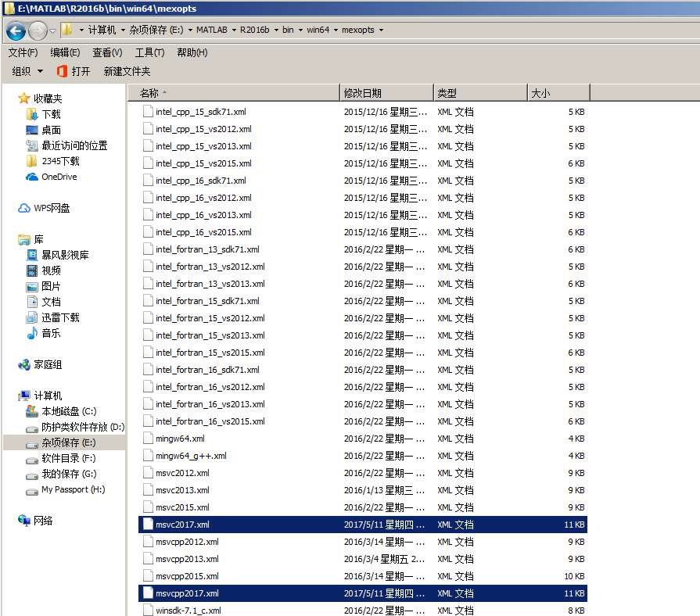Select file msvc2017.xml
This screenshot has height=616, width=700.
pyautogui.click(x=362, y=525)
